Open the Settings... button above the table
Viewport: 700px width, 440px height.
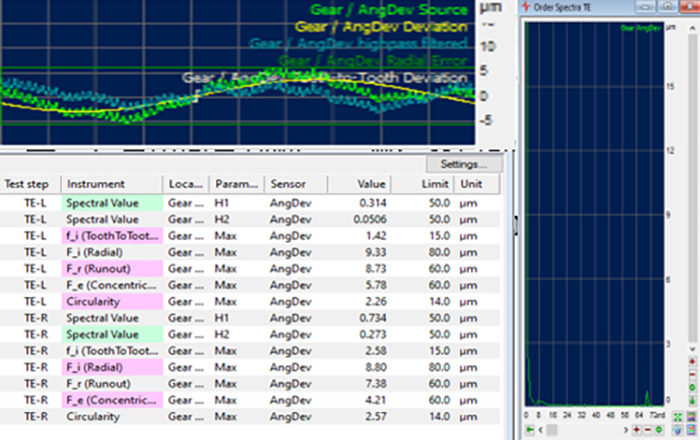pyautogui.click(x=464, y=164)
